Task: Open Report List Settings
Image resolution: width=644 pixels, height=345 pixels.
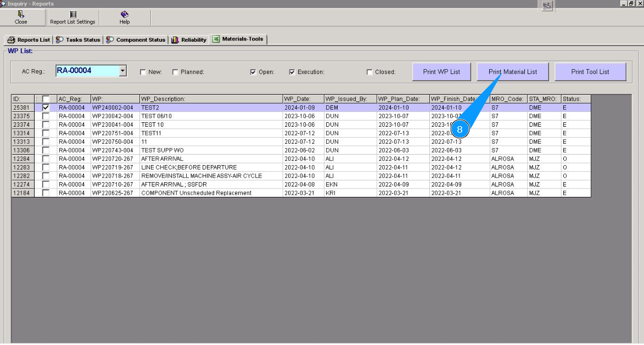Action: (72, 15)
